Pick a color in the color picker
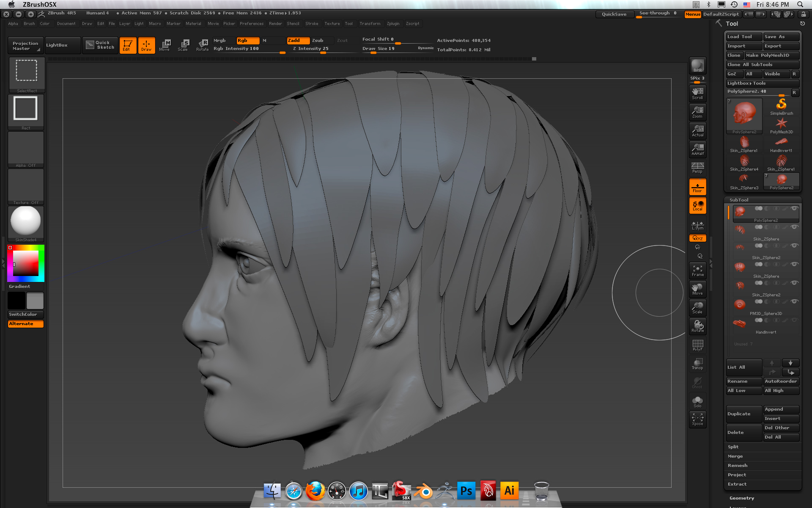This screenshot has width=812, height=508. 26,263
